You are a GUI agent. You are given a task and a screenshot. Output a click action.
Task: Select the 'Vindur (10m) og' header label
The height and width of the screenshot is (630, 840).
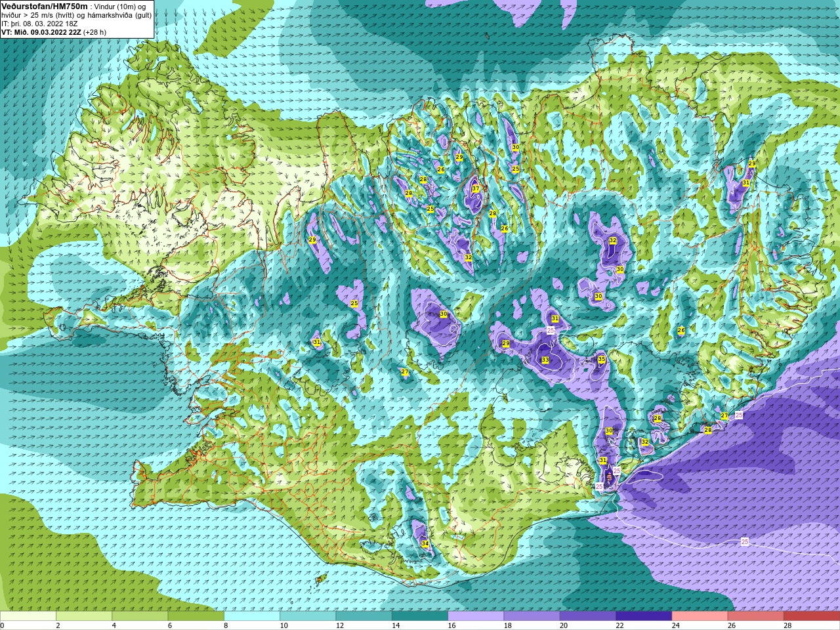pos(121,7)
